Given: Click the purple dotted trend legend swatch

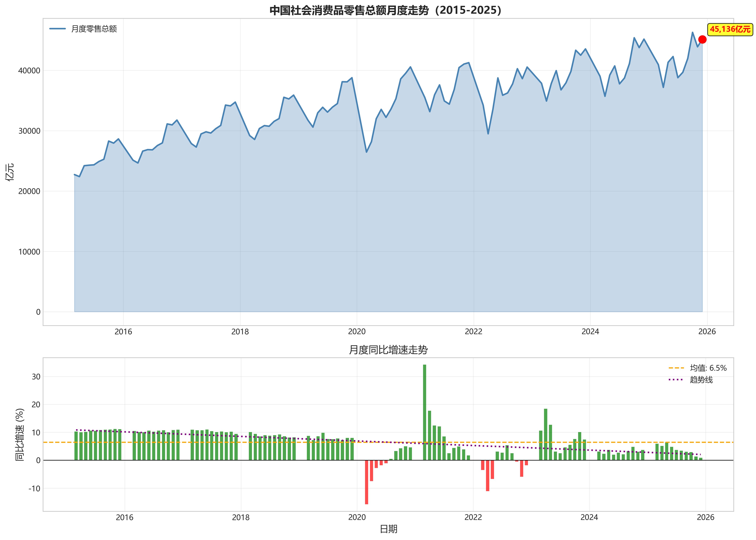Looking at the screenshot, I should (x=676, y=380).
